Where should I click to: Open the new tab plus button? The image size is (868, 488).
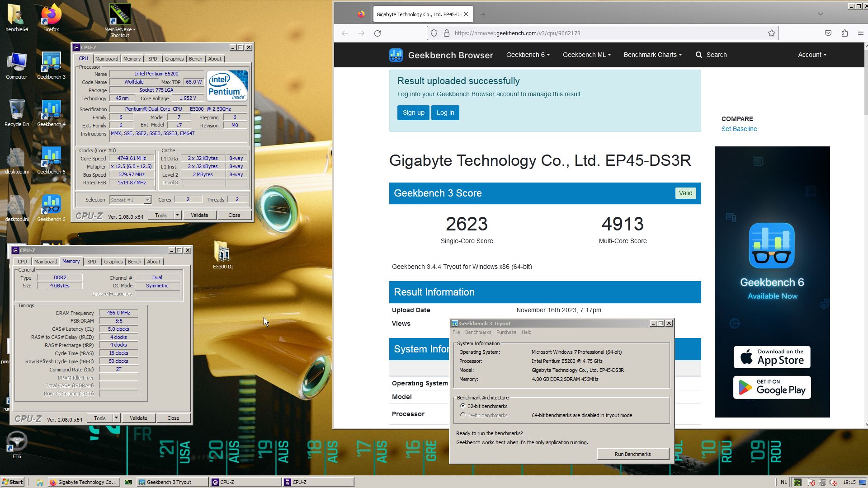click(x=483, y=14)
